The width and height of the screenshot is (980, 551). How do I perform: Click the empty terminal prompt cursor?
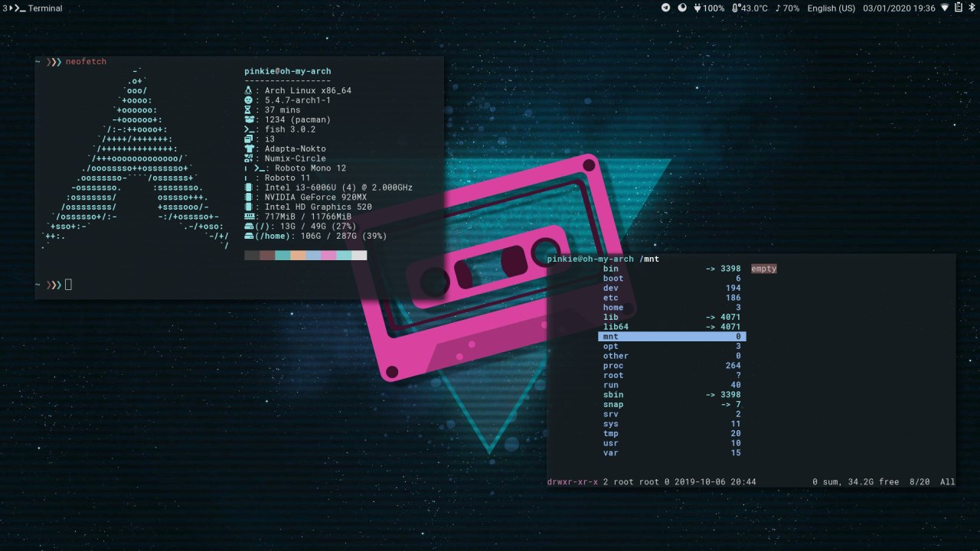[x=68, y=285]
